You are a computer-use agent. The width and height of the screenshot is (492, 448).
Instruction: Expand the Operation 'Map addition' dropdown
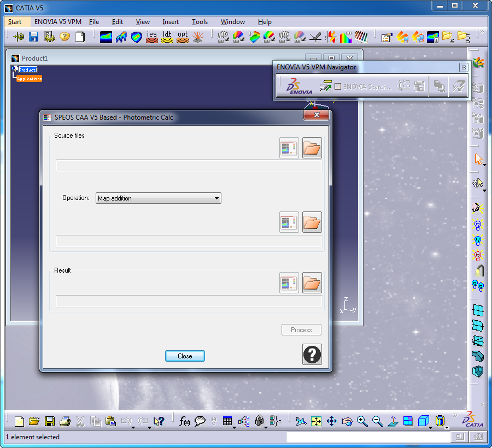pyautogui.click(x=159, y=198)
